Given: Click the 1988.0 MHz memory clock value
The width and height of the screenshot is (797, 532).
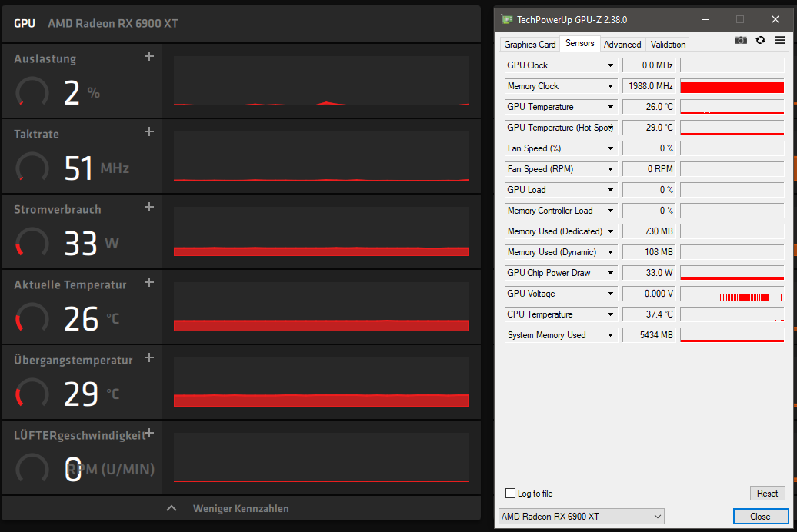Looking at the screenshot, I should [x=649, y=86].
